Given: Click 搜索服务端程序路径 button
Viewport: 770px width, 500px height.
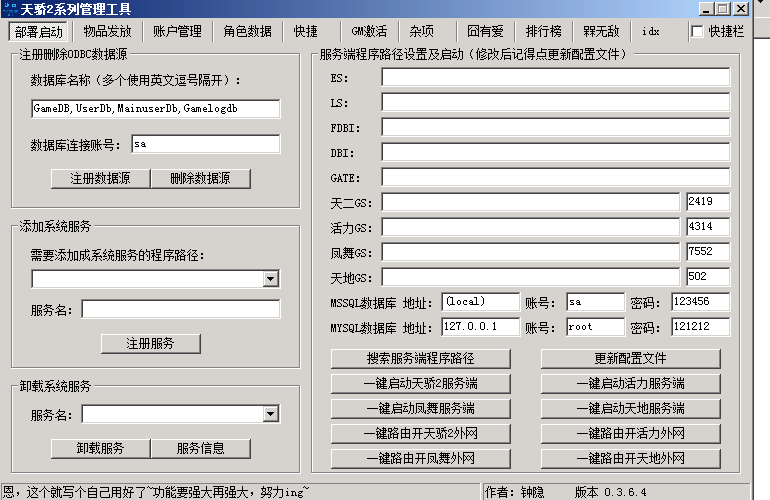Looking at the screenshot, I should pyautogui.click(x=420, y=359).
